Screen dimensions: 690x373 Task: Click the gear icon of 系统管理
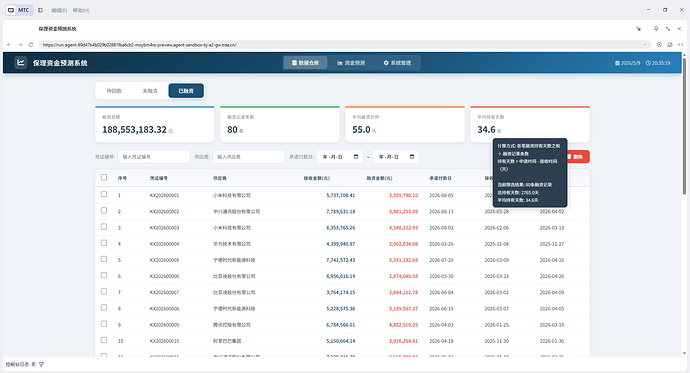point(386,63)
